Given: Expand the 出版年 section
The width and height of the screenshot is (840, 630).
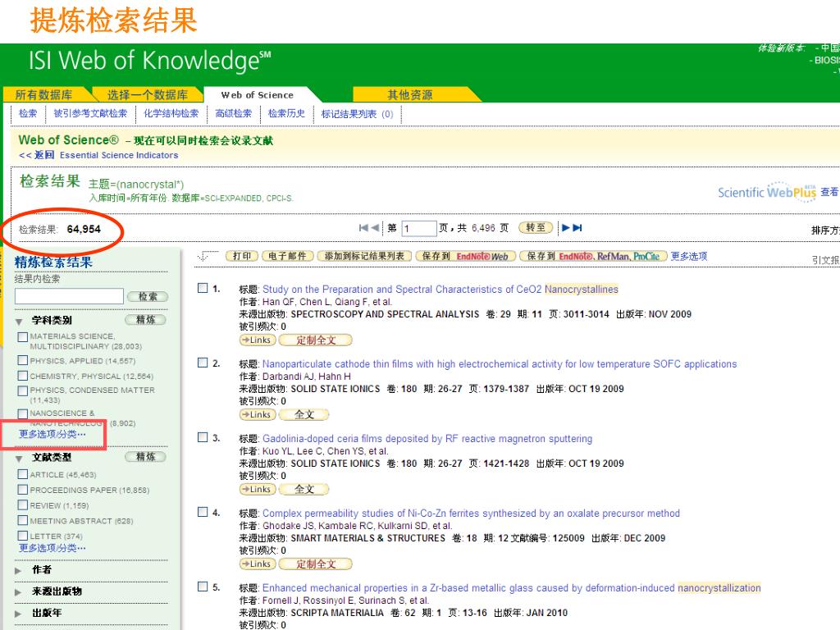Looking at the screenshot, I should click(18, 614).
